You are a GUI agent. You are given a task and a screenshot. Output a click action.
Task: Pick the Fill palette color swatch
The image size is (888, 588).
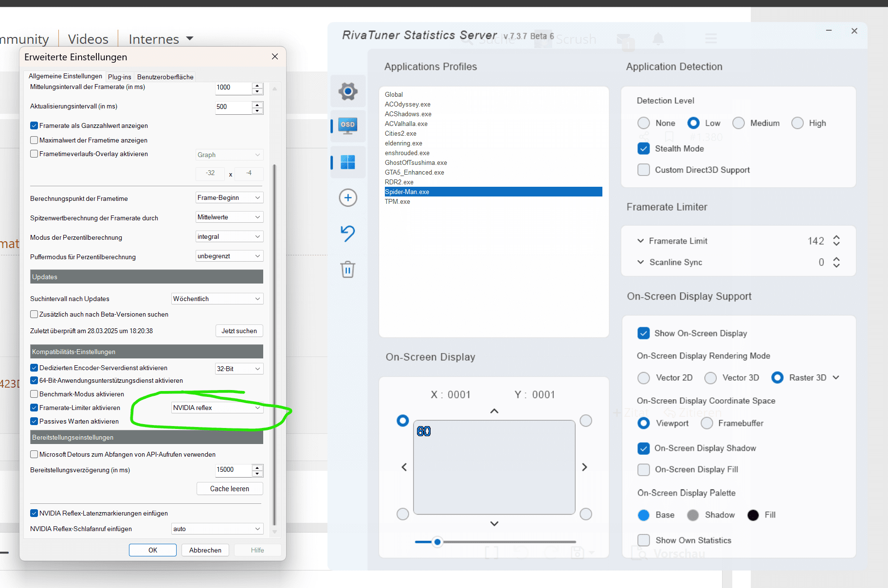coord(753,515)
